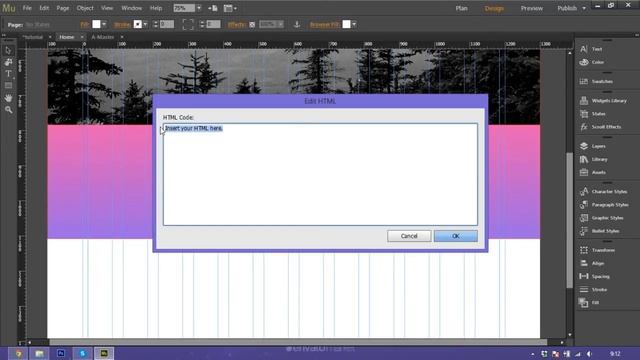Expand the Fill color dropdown arrow

(104, 24)
